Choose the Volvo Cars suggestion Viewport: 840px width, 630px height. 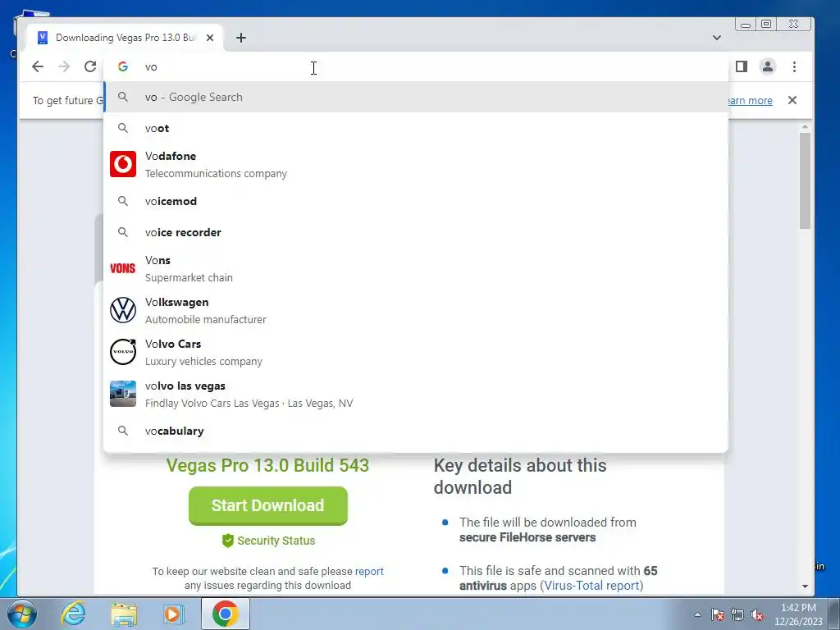[416, 352]
